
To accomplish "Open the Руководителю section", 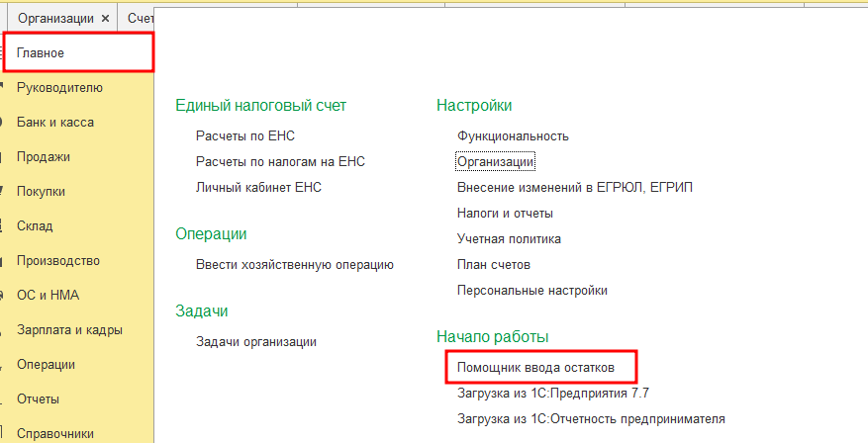I will click(59, 88).
